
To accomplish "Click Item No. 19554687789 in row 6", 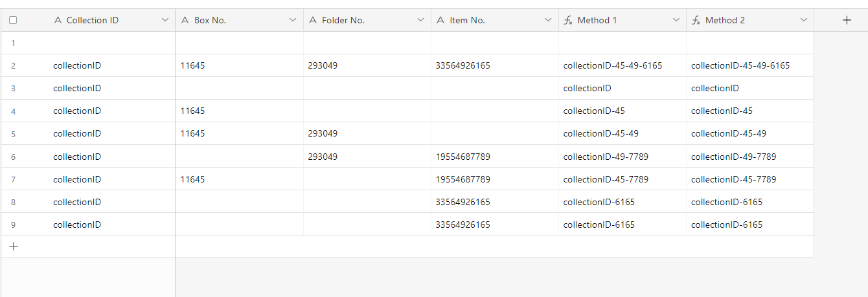I will [463, 157].
